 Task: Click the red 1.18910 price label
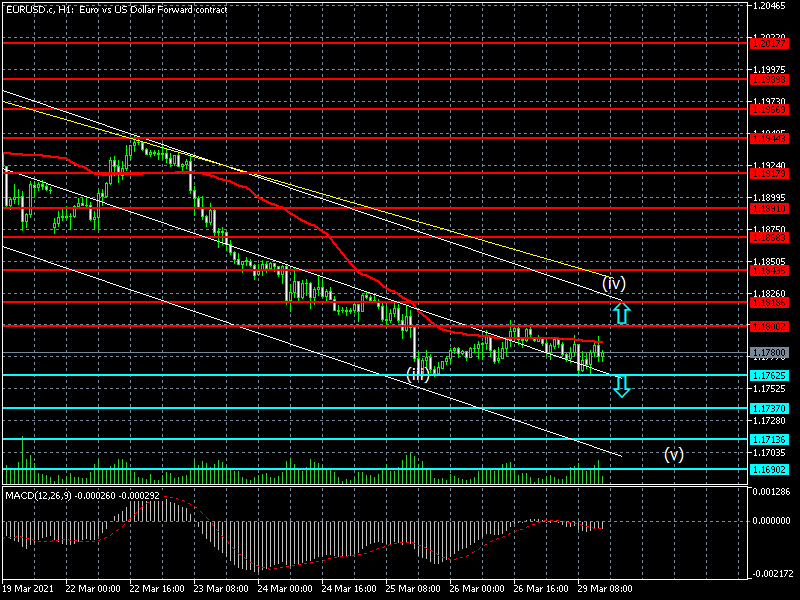point(769,209)
